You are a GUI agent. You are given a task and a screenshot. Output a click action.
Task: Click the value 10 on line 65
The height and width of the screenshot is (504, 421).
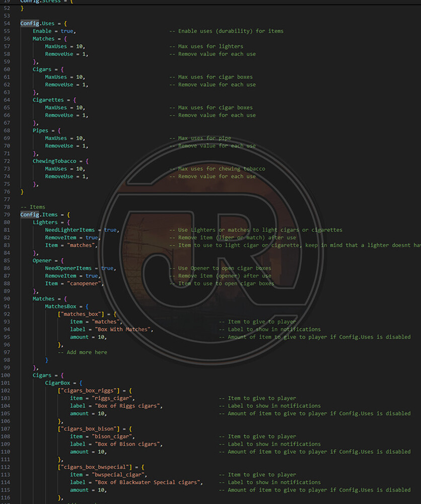pyautogui.click(x=80, y=108)
